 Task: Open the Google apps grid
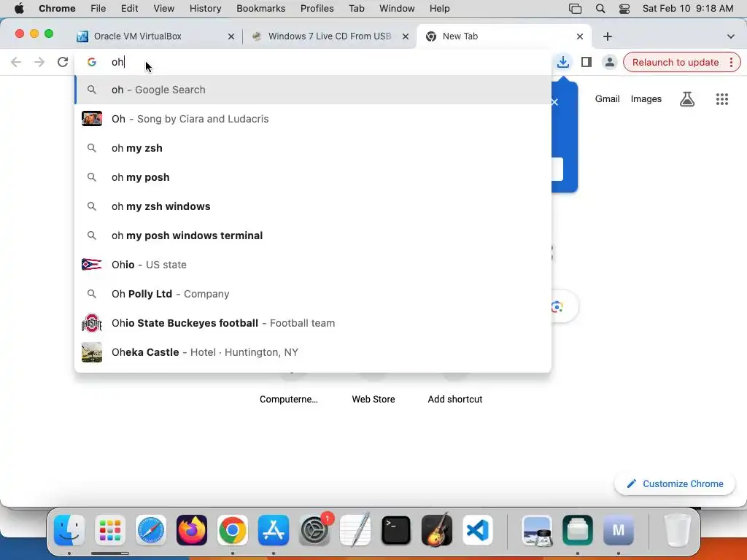(x=722, y=99)
